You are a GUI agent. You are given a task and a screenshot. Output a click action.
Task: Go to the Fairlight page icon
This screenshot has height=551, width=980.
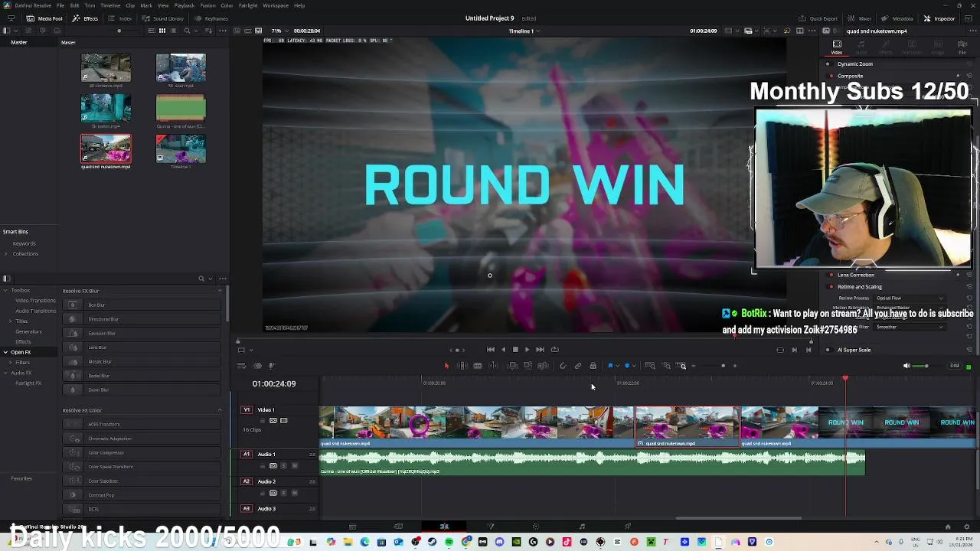click(x=582, y=527)
